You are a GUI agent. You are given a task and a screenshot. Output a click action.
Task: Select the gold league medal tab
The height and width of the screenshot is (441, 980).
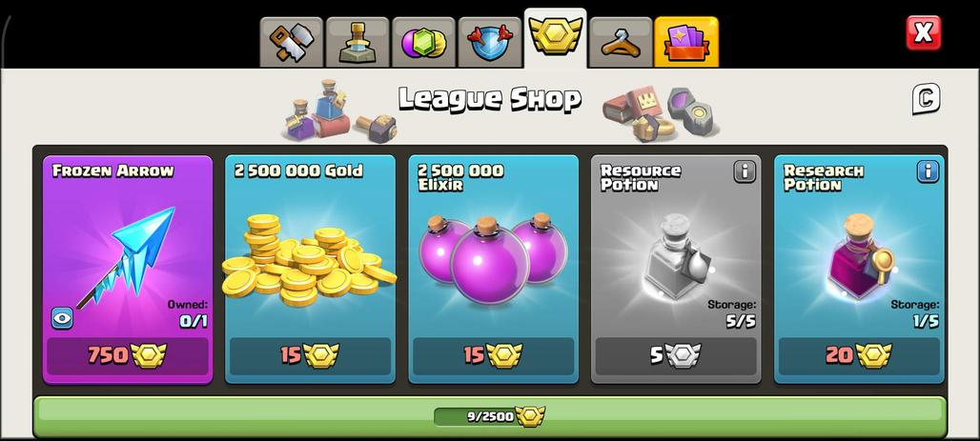(556, 39)
